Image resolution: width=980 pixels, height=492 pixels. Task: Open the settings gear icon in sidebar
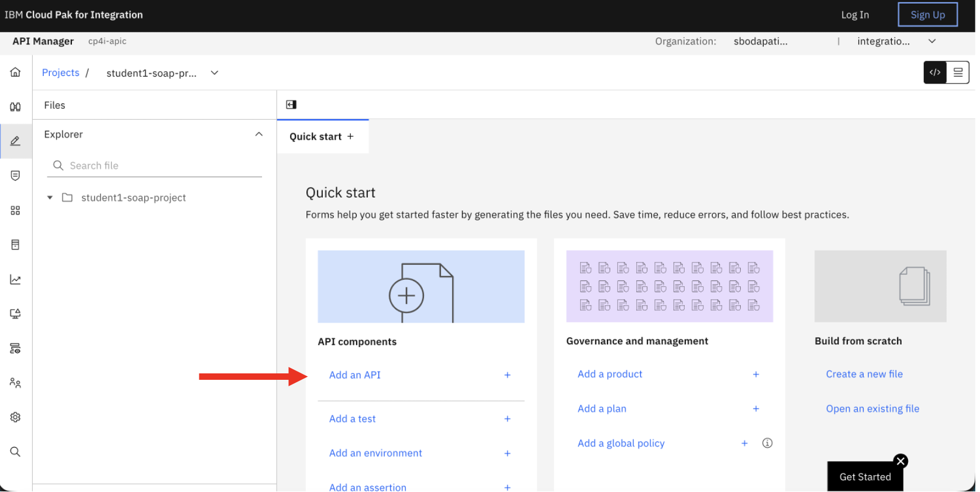click(x=15, y=417)
